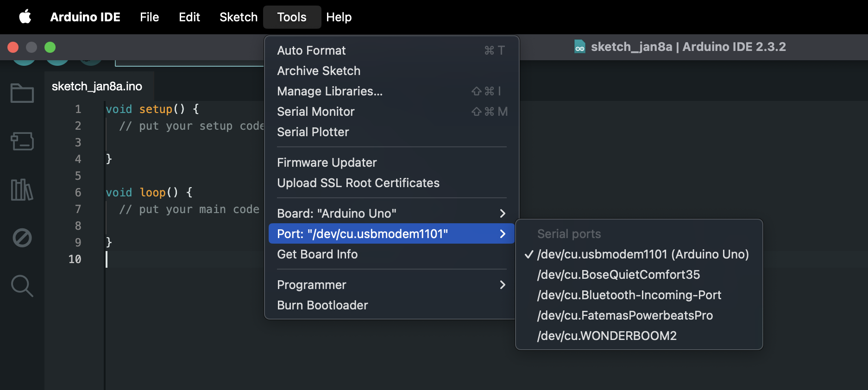The image size is (868, 390).
Task: Click the loop function name in code
Action: pyautogui.click(x=152, y=193)
